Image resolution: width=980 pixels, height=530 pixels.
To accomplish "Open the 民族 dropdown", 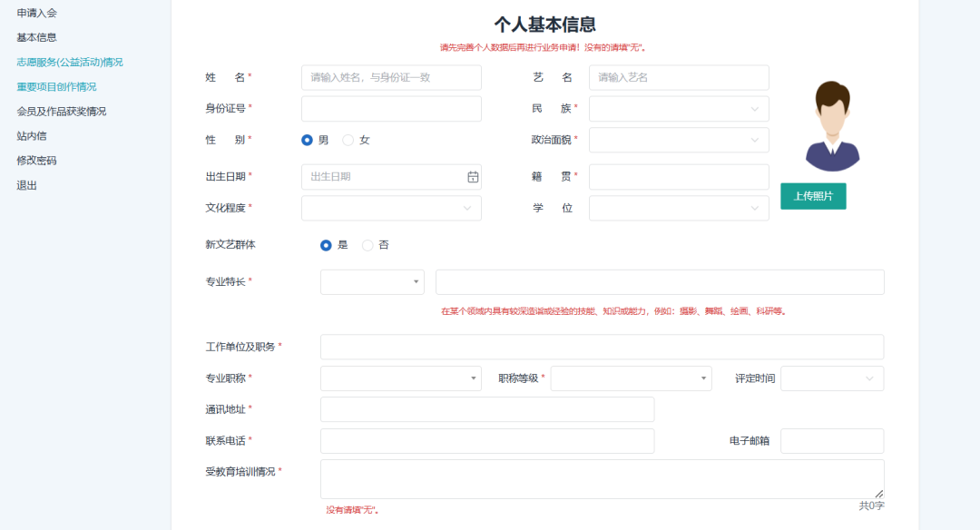I will tap(679, 109).
